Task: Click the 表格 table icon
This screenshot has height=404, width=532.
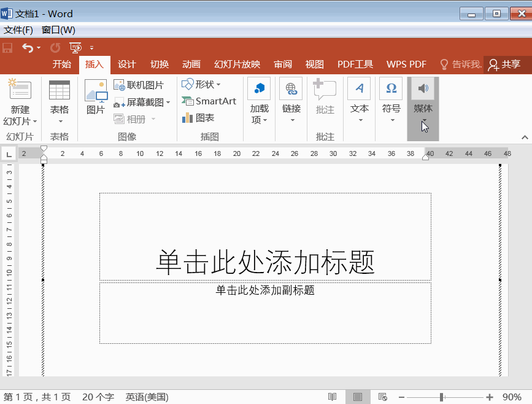Action: click(60, 90)
